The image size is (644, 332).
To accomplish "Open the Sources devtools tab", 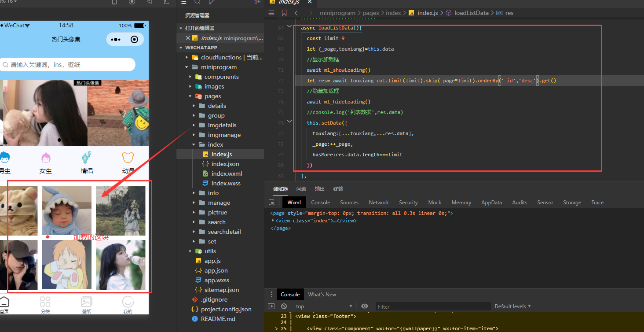I will coord(349,203).
